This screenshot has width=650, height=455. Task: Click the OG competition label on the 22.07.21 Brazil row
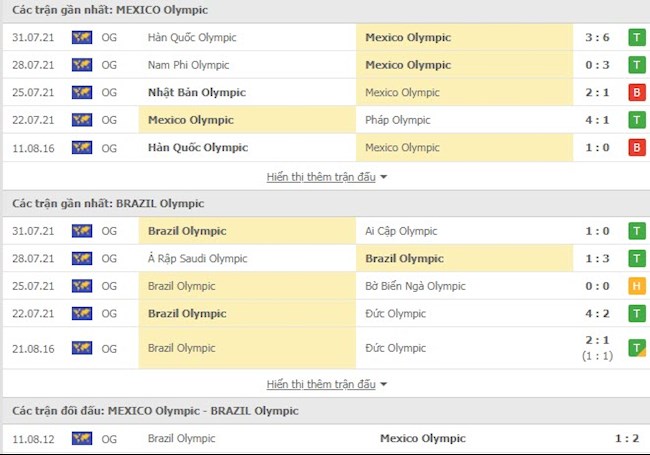click(x=109, y=313)
